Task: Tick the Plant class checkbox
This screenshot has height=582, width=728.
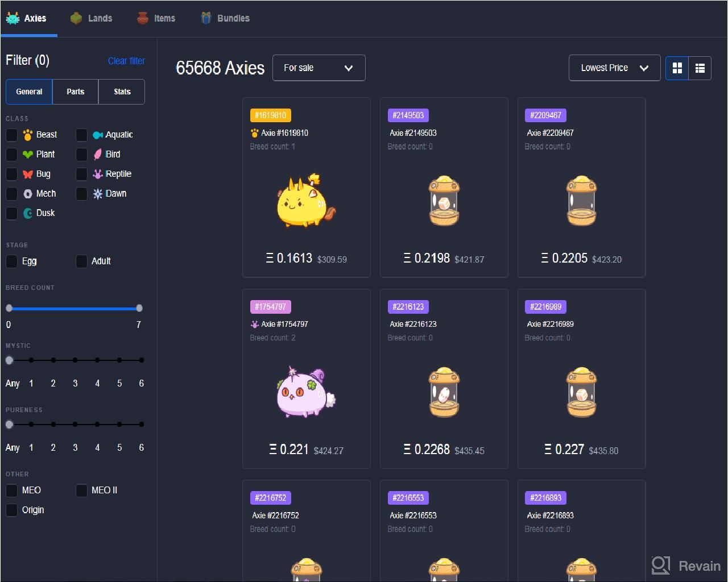Action: pos(11,154)
